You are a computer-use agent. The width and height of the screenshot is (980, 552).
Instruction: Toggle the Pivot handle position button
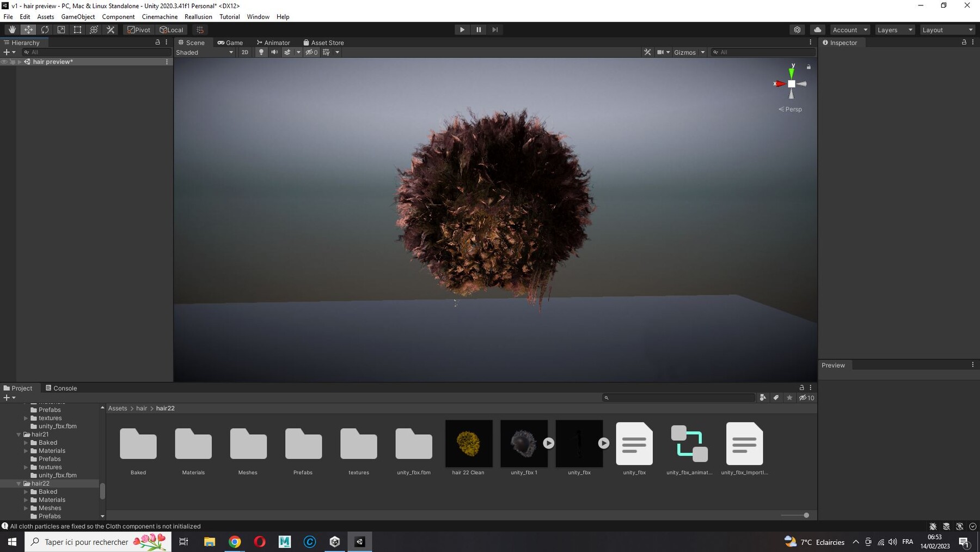point(139,30)
